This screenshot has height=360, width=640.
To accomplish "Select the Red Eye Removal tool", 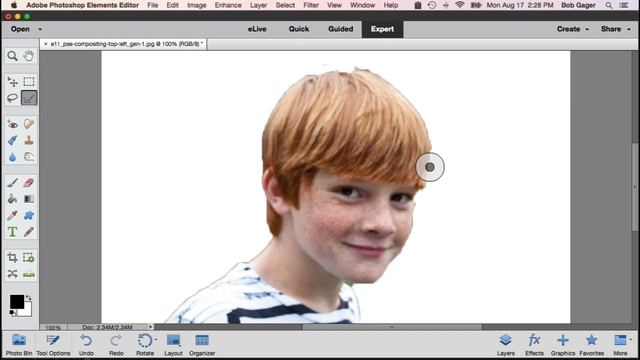I will click(x=12, y=124).
